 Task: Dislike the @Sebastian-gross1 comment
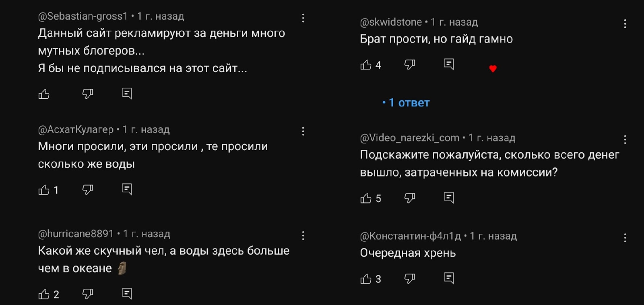coord(88,94)
